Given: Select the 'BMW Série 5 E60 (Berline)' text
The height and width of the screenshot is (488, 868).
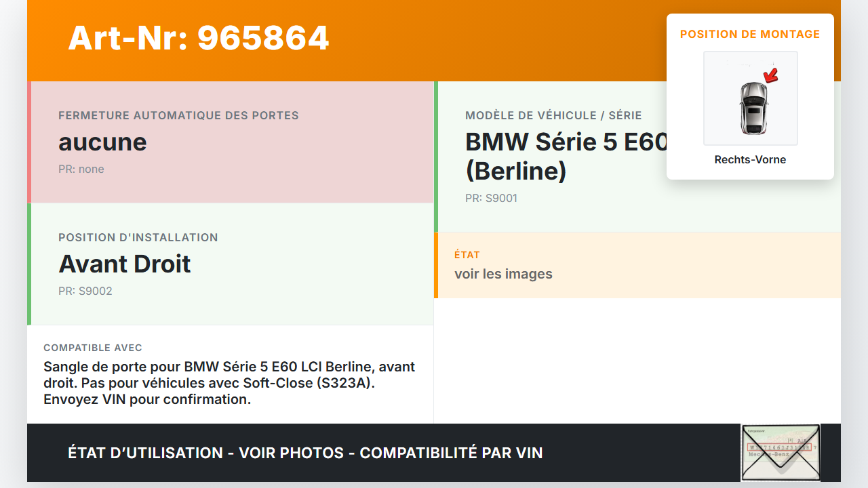Looking at the screenshot, I should point(567,156).
